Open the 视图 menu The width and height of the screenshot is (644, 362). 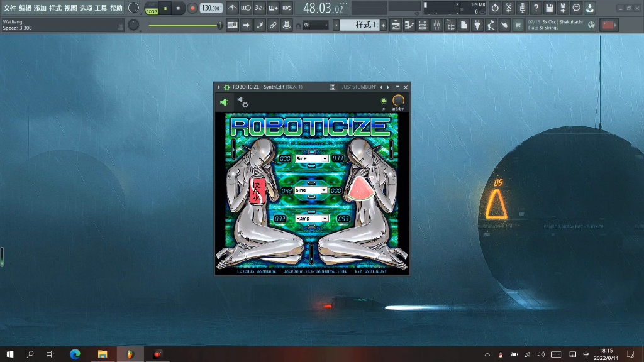point(70,8)
